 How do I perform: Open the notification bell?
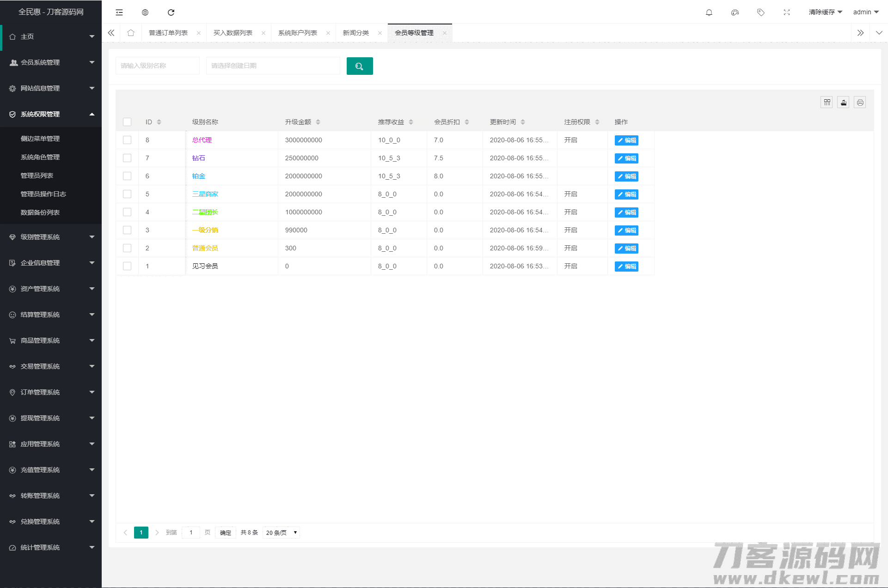[709, 12]
